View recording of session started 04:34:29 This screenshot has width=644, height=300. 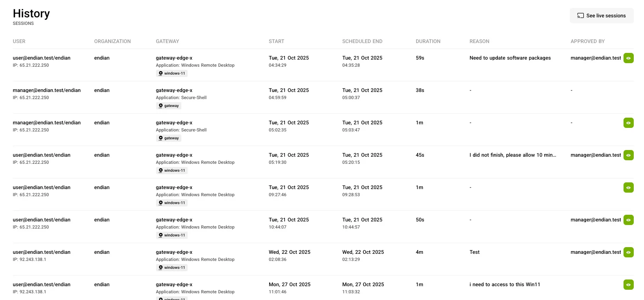(628, 58)
